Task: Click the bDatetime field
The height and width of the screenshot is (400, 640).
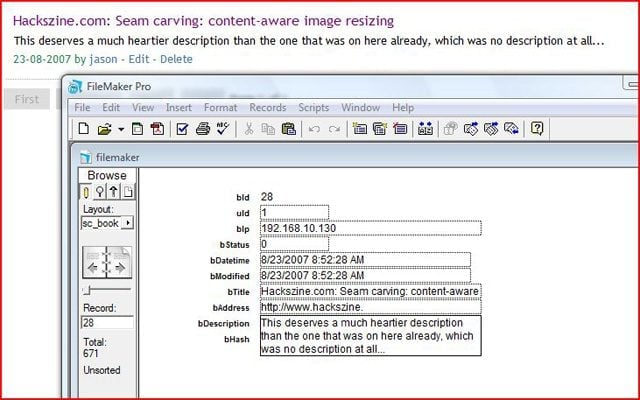Action: point(365,260)
